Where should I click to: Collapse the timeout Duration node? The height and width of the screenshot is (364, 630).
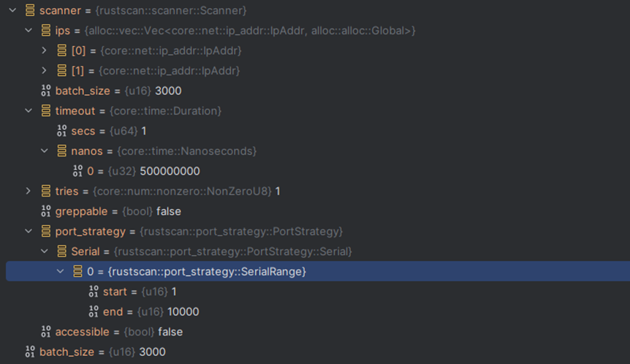[28, 111]
